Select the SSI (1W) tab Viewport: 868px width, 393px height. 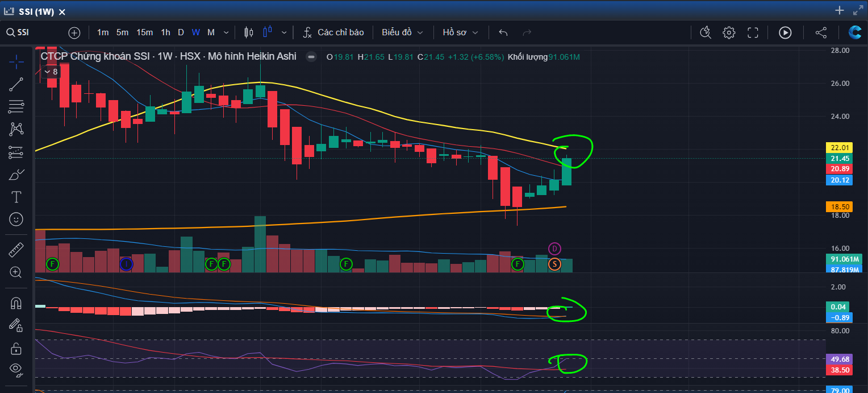(x=35, y=11)
